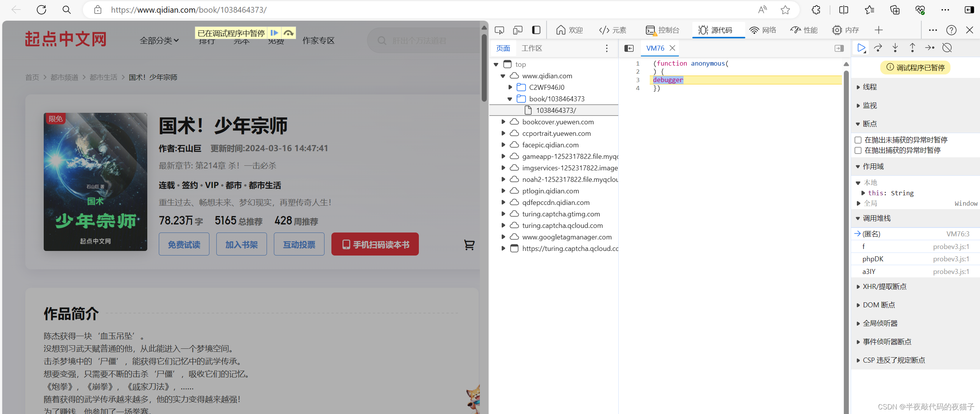
Task: Hide the debugger sidebar icon
Action: (x=839, y=48)
